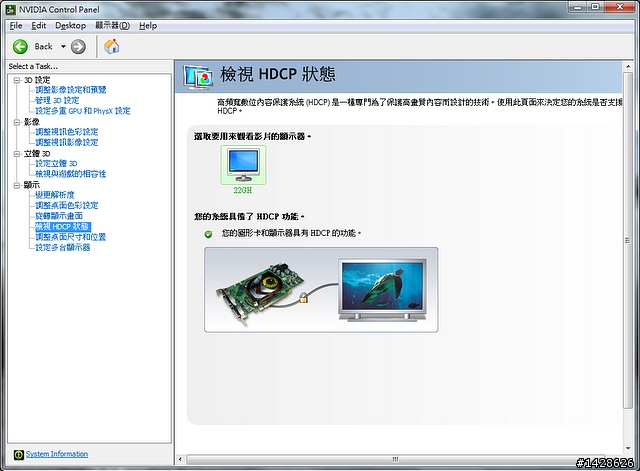This screenshot has width=640, height=471.
Task: Select 調整桌面色彩設定 task
Action: click(x=67, y=206)
